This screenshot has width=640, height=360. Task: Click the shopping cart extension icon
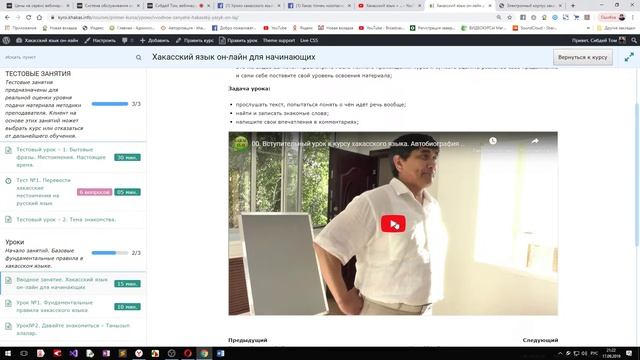pyautogui.click(x=576, y=18)
